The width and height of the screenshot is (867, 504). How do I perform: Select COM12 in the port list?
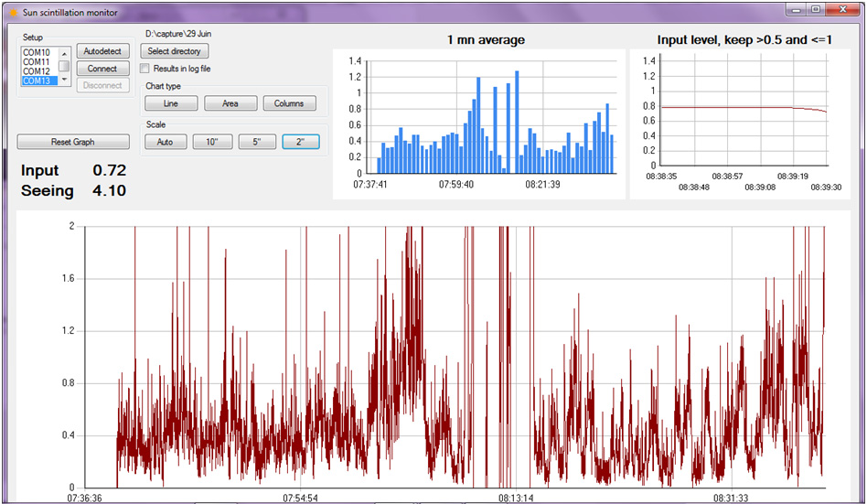pos(39,71)
